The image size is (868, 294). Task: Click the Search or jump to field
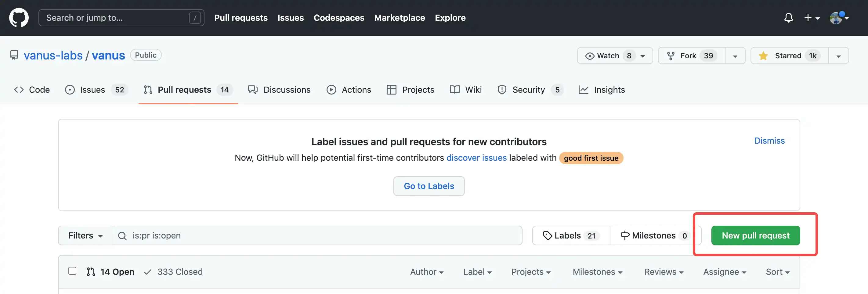121,18
